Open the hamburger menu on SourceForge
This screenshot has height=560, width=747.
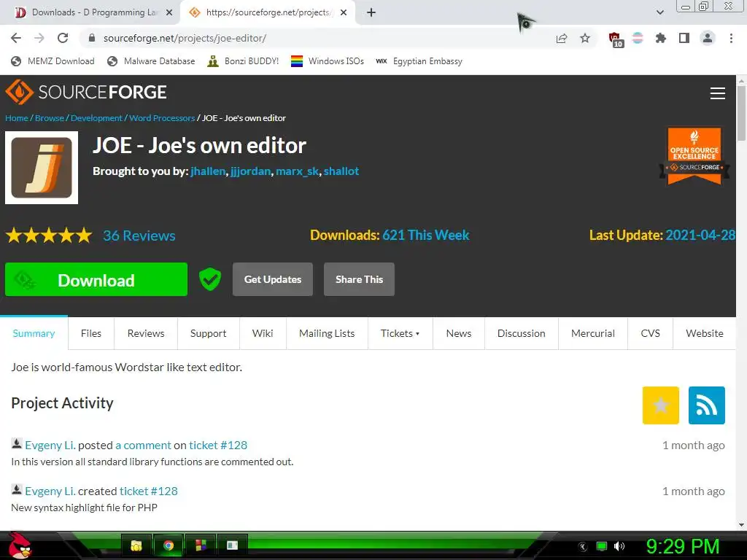tap(718, 93)
